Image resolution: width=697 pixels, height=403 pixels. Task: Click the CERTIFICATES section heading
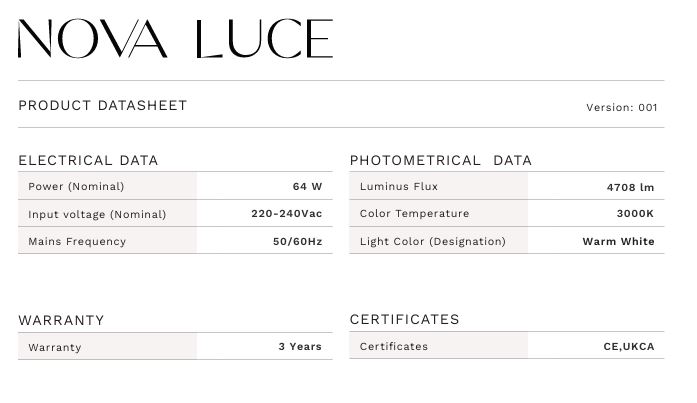[405, 320]
